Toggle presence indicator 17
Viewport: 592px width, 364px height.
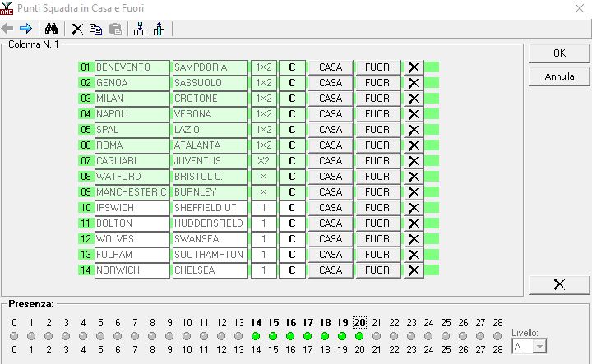pyautogui.click(x=308, y=336)
